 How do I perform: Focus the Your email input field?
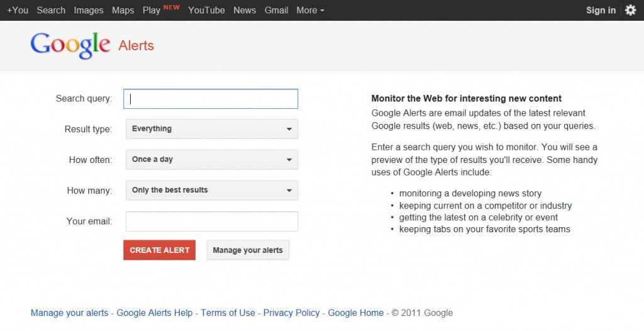(x=212, y=222)
